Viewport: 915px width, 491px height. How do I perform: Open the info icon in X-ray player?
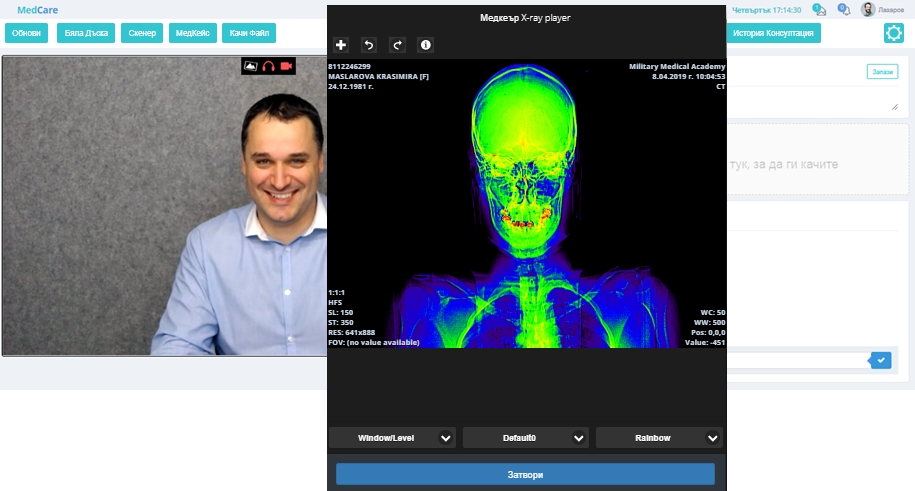point(425,45)
